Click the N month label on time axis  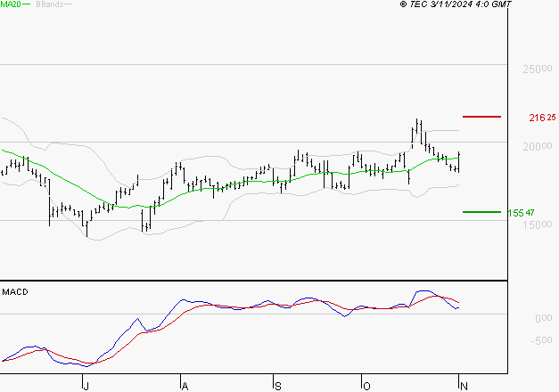point(464,387)
